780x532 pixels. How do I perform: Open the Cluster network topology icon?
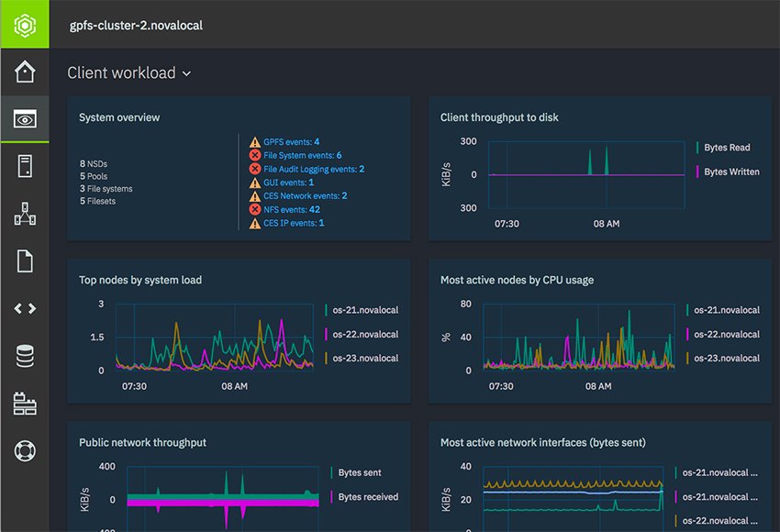pos(25,214)
